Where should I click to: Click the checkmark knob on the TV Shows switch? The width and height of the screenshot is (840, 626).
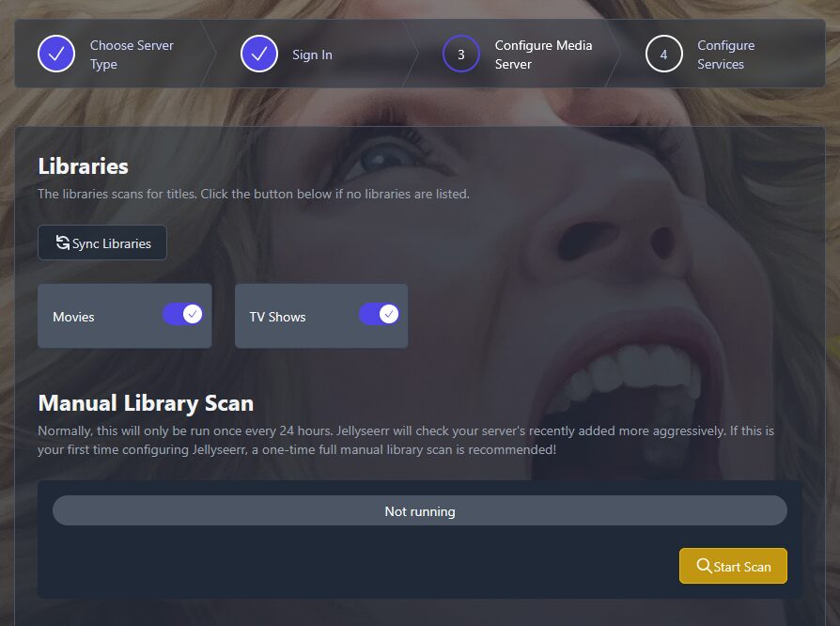pos(389,314)
